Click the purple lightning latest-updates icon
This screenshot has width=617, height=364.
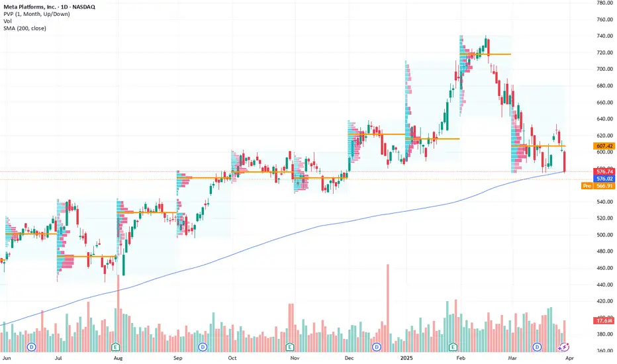[564, 347]
